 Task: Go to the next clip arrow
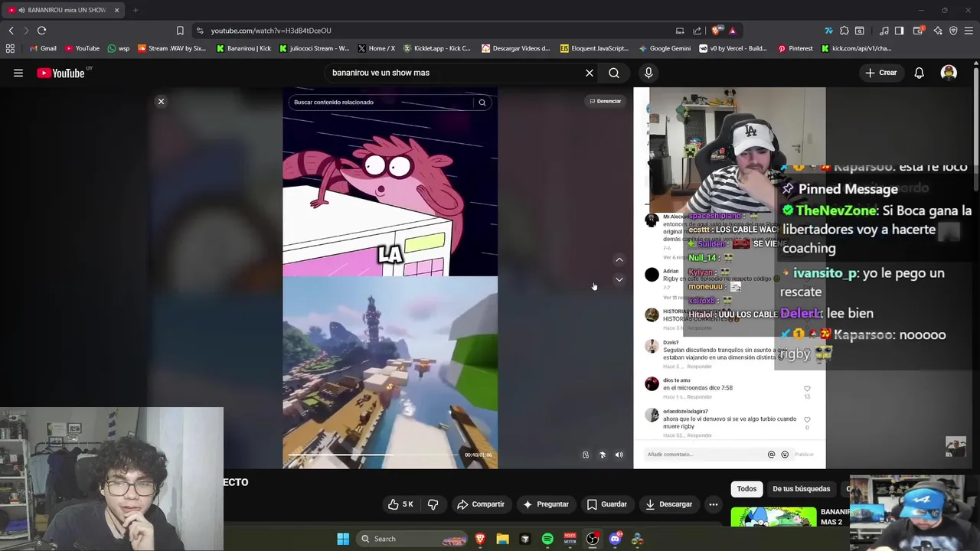coord(619,279)
